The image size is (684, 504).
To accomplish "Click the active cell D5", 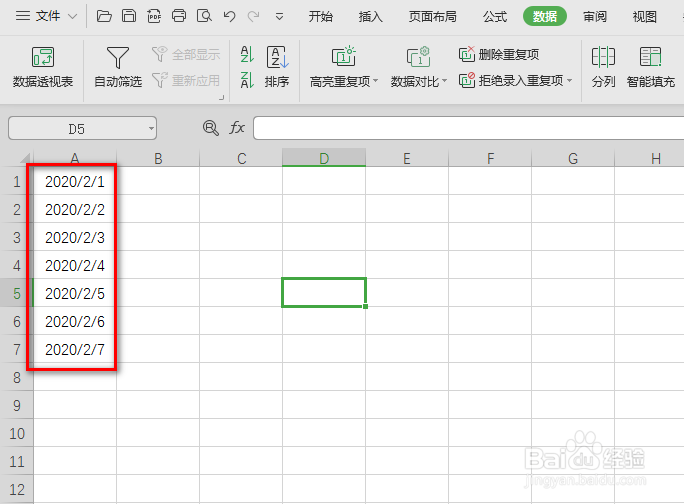I will (x=324, y=292).
